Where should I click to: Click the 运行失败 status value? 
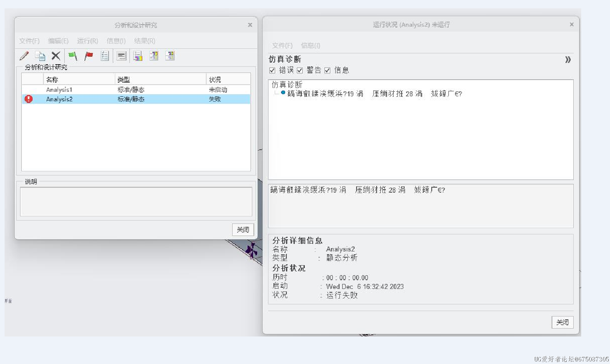tap(342, 295)
